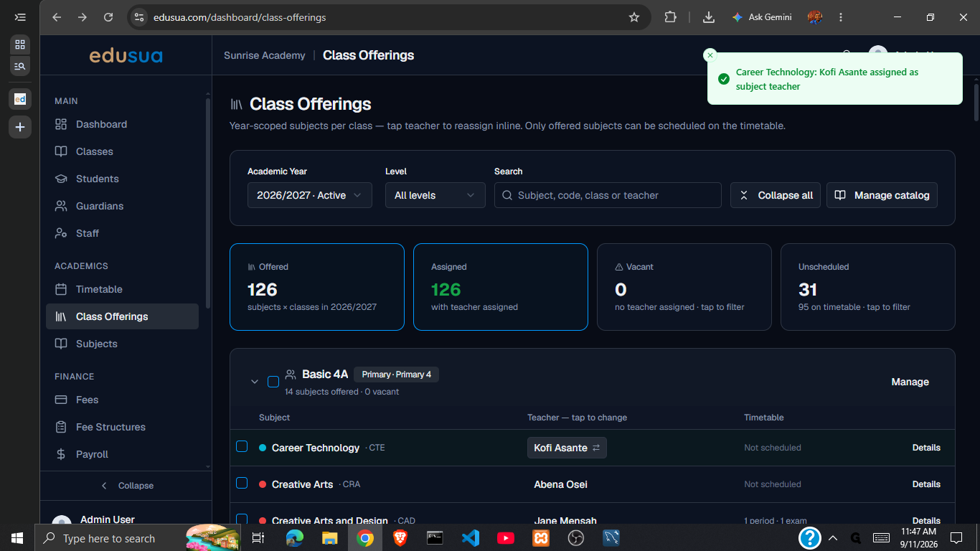
Task: Click the Timetable calendar icon
Action: tap(61, 289)
